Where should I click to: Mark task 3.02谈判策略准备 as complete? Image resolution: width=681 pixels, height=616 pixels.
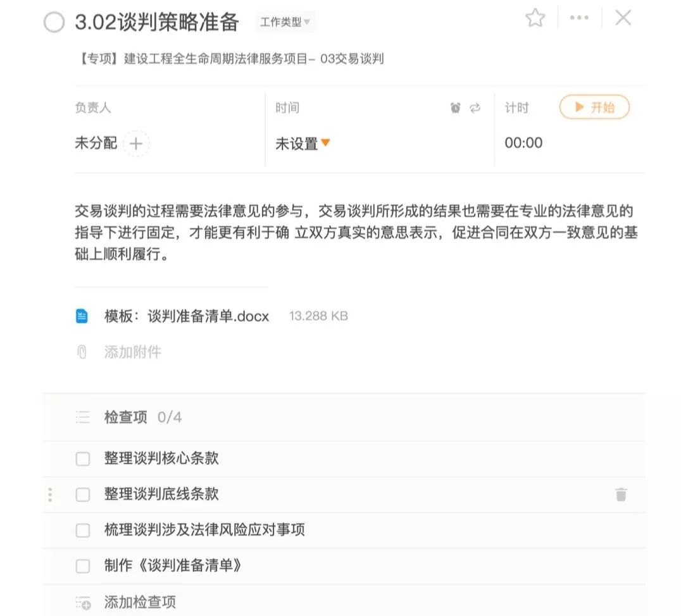[x=54, y=22]
